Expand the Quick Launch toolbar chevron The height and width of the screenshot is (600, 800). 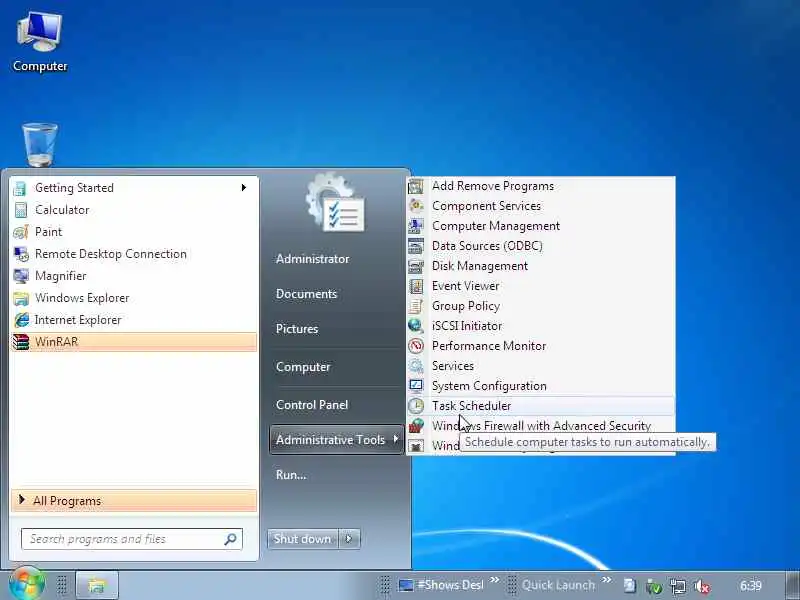click(x=606, y=580)
